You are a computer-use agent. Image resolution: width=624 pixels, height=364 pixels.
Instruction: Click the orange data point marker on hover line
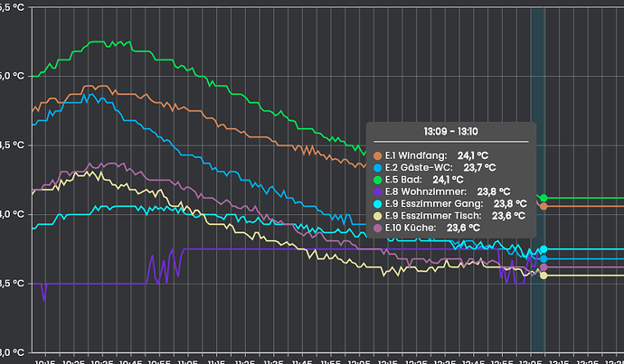pos(544,206)
